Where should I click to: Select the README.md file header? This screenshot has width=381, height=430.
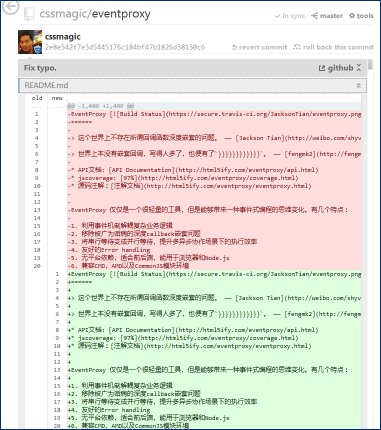192,85
